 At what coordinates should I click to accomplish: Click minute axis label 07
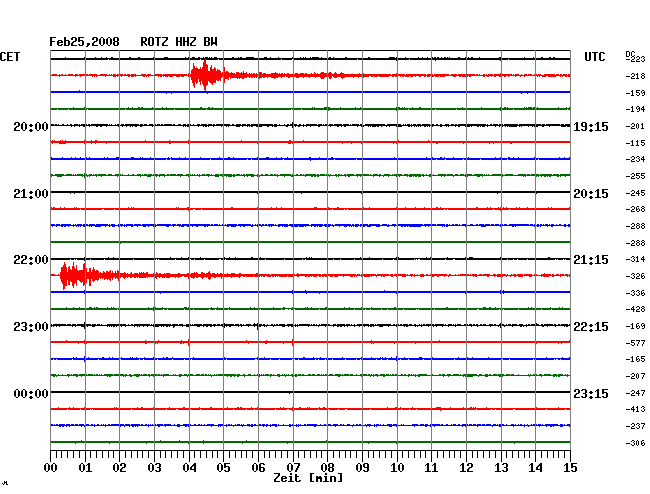coord(293,468)
